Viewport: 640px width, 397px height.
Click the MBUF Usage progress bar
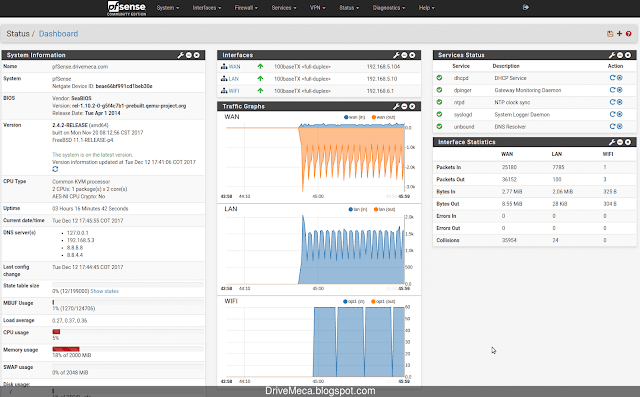128,302
